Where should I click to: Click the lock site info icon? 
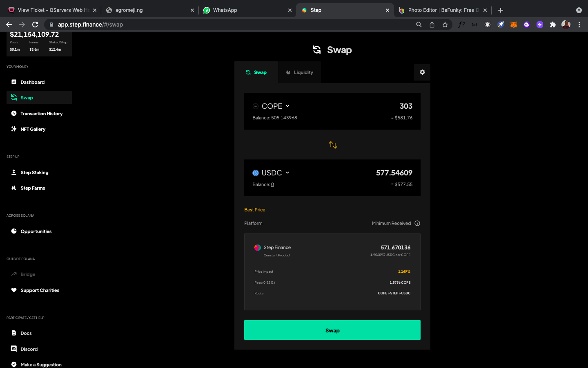tap(51, 25)
